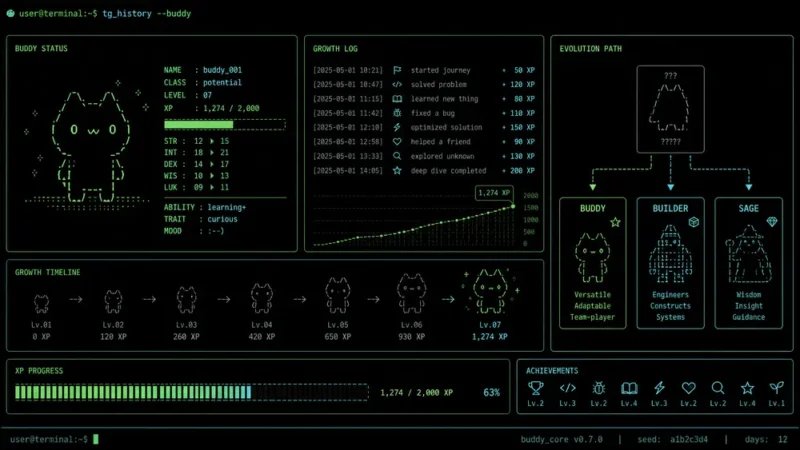Screen dimensions: 800x450
Task: Click buddy_core v0.7.0 in status bar
Action: click(x=561, y=439)
